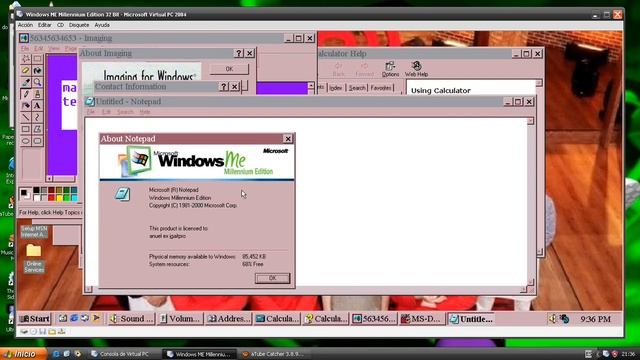This screenshot has width=640, height=360.
Task: Select the rectangle selection tool in Imaging
Action: pos(37,59)
